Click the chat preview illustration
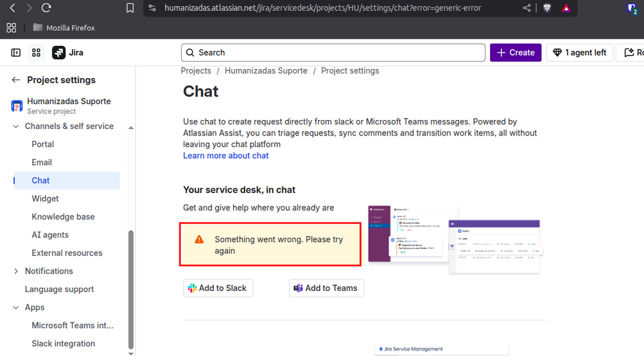Image resolution: width=644 pixels, height=356 pixels. (456, 239)
